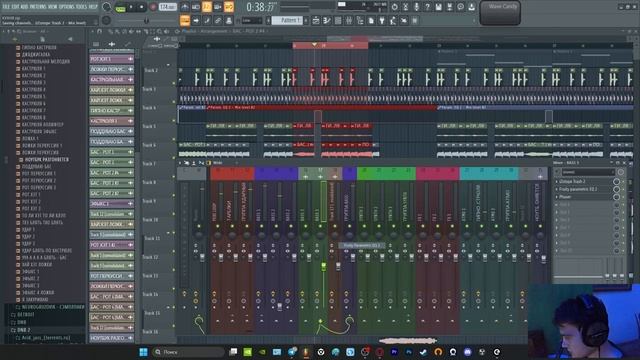Screen dimensions: 640x360
Task: Select the БАС - РОТ 1 pattern in picker
Action: 111,152
